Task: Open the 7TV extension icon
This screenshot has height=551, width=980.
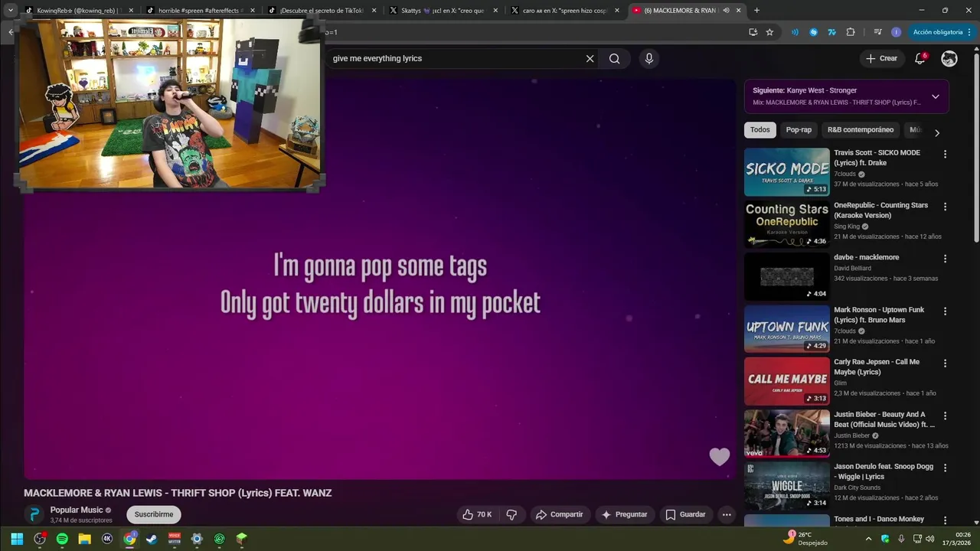Action: pyautogui.click(x=831, y=32)
